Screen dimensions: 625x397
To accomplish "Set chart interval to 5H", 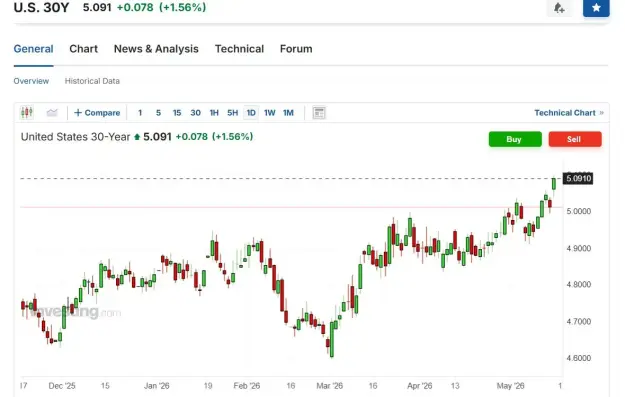I will tap(232, 113).
